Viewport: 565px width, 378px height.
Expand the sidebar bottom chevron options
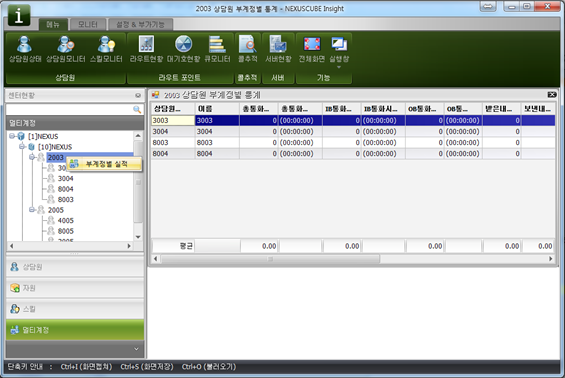[x=136, y=349]
